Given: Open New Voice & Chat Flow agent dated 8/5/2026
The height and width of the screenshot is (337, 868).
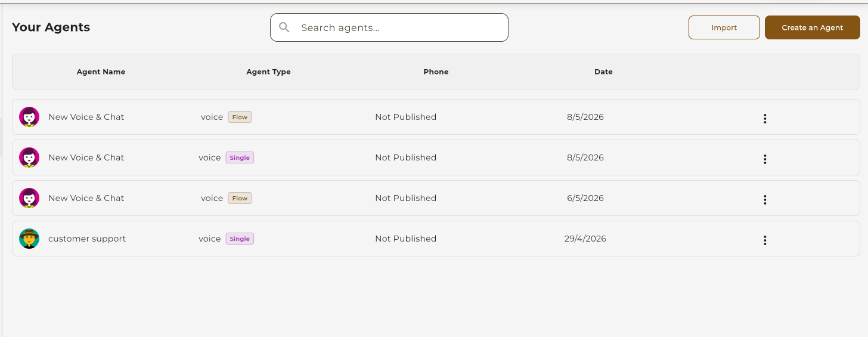Looking at the screenshot, I should [x=86, y=117].
